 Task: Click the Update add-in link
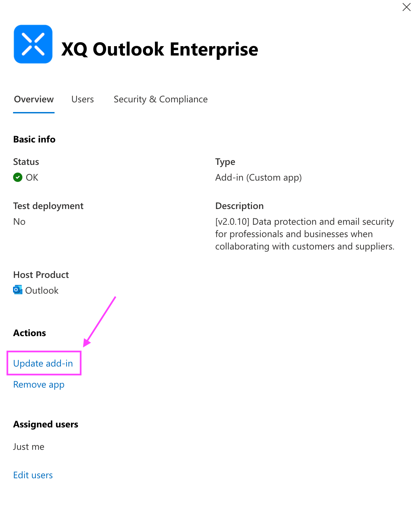coord(43,363)
